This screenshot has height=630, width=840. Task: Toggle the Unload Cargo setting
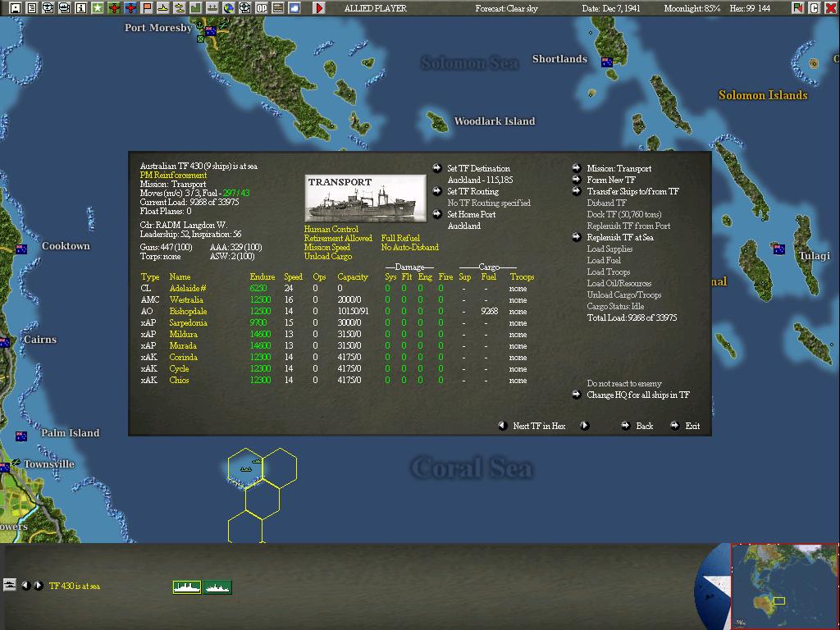point(328,256)
